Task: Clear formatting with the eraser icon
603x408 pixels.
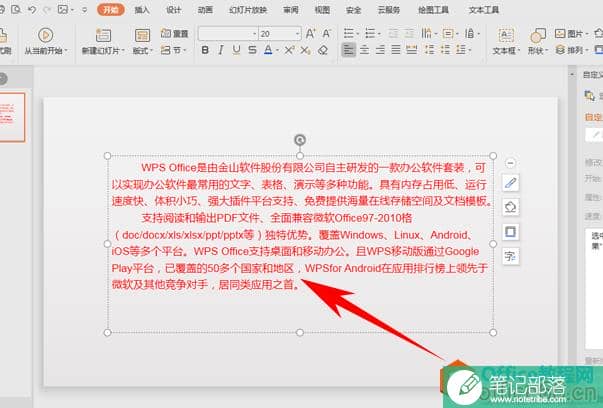Action: pyautogui.click(x=323, y=50)
